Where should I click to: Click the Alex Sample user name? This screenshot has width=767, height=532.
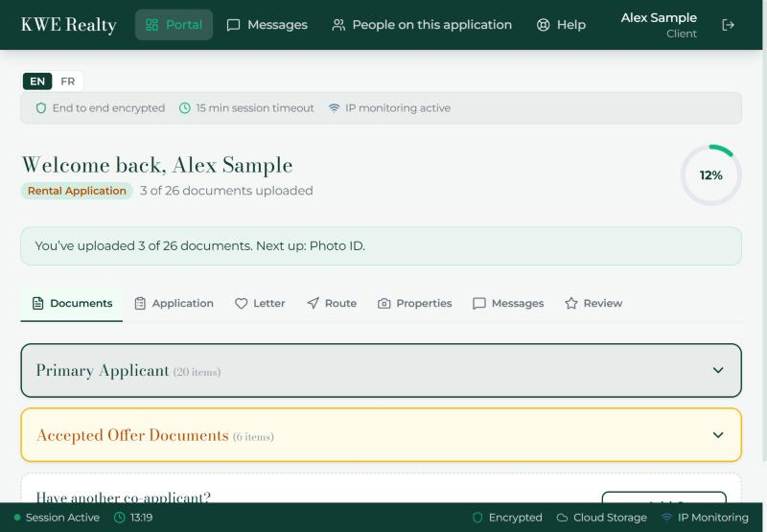[x=659, y=17]
